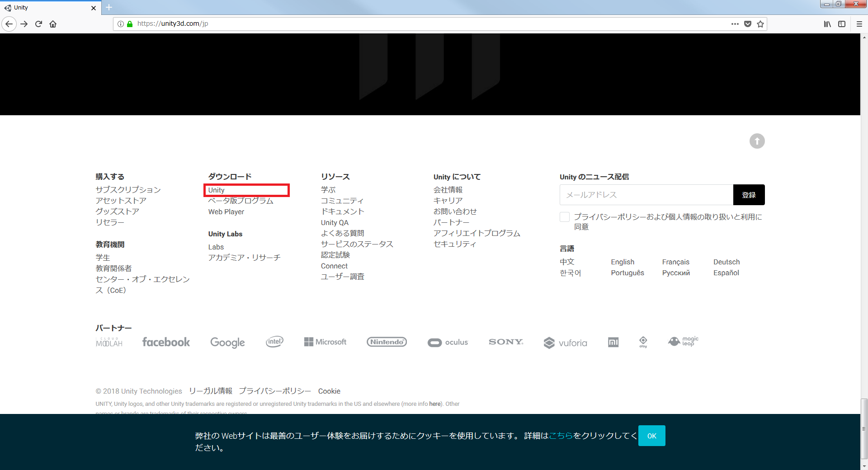Click the Intel partner logo
This screenshot has width=868, height=470.
(x=274, y=342)
